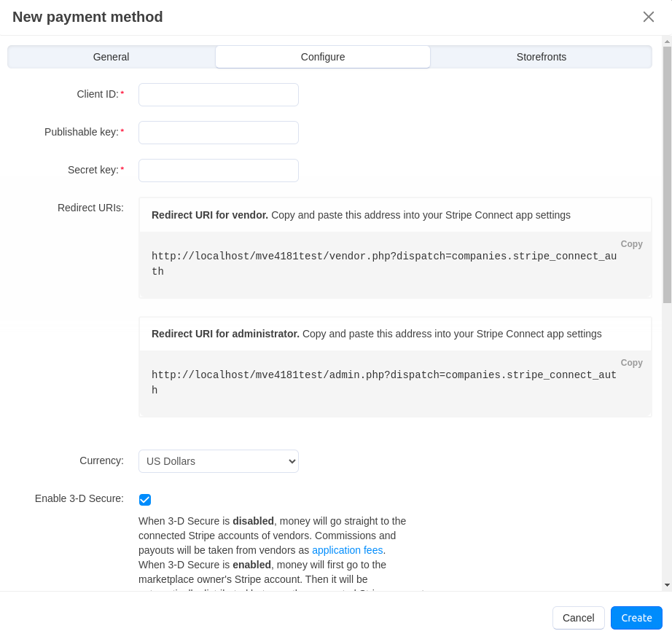The width and height of the screenshot is (672, 639).
Task: Click the dialog vertical scrollbar thumb
Action: click(667, 175)
